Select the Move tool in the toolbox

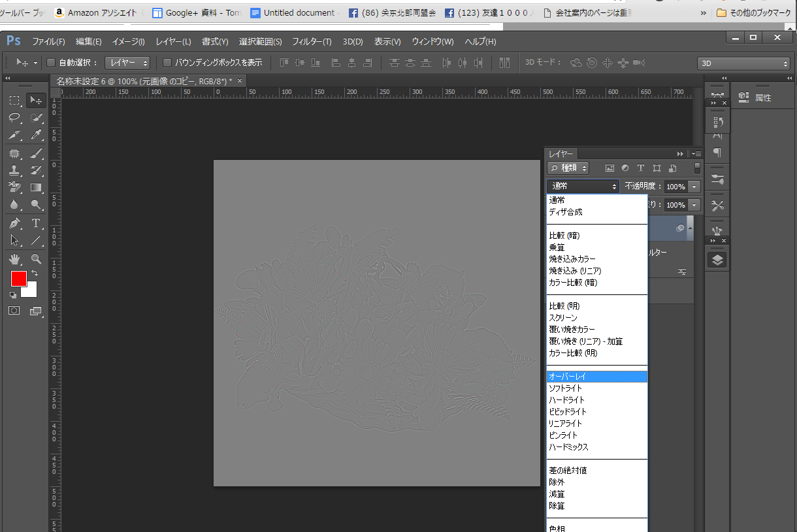pos(36,101)
